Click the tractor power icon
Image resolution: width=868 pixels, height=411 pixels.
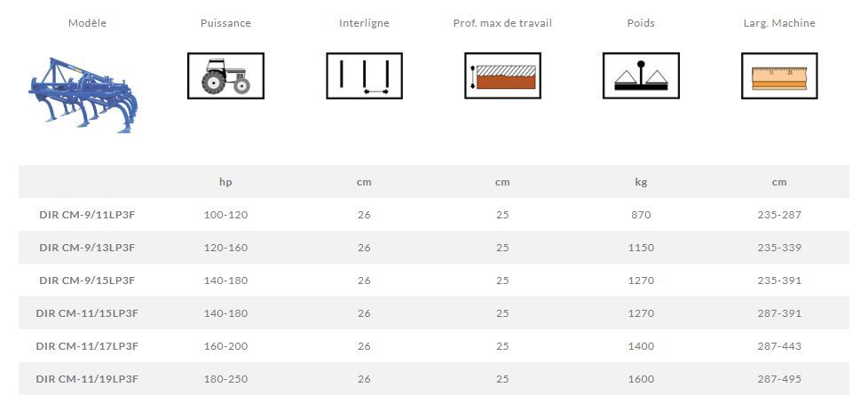(225, 75)
